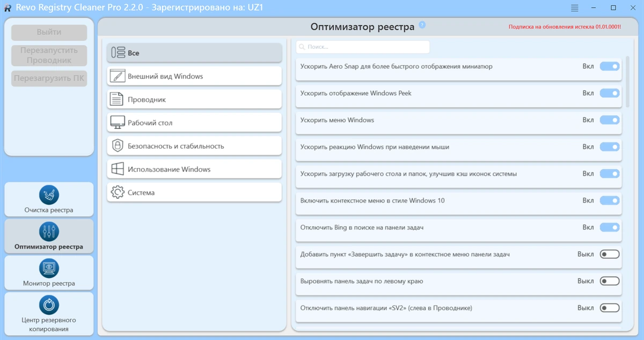Viewport: 644px width, 340px height.
Task: Toggle the кэш иконок системы optimization switch
Action: [610, 173]
